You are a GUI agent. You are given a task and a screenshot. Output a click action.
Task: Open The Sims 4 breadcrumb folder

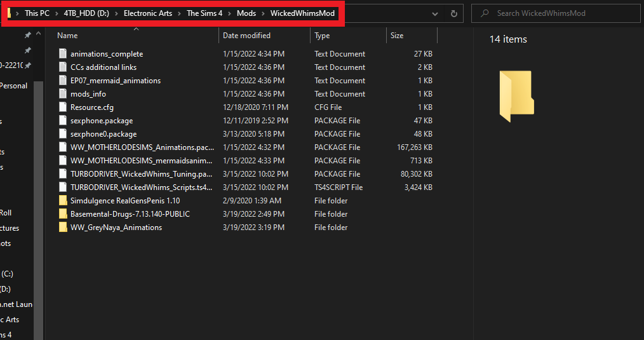point(205,13)
